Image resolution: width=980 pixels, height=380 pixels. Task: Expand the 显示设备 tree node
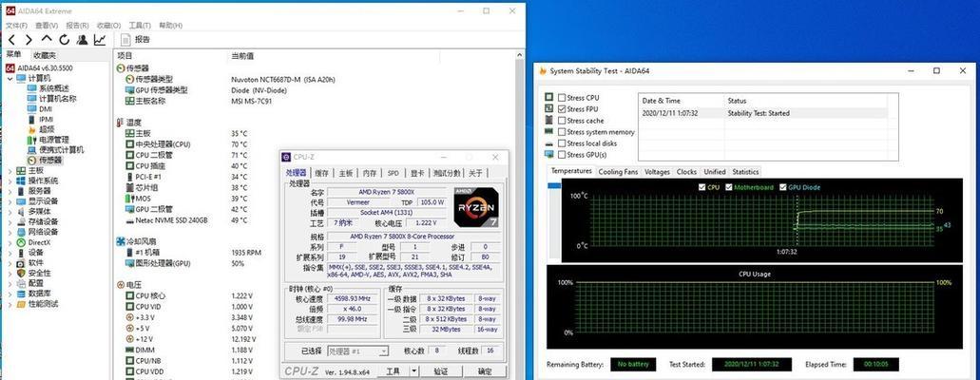click(x=10, y=201)
